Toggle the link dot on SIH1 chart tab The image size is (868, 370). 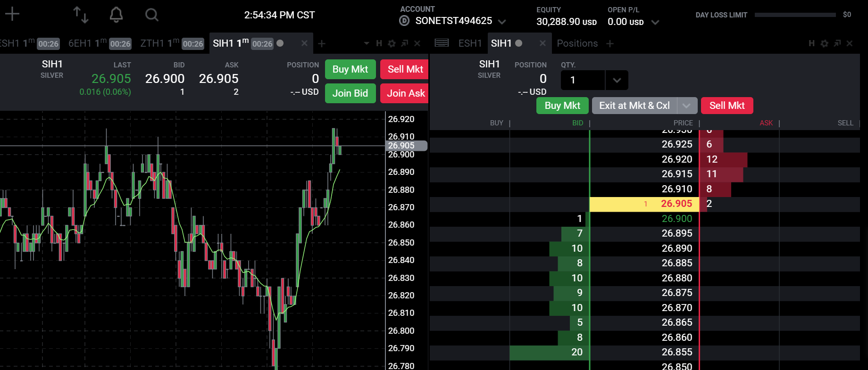click(280, 43)
